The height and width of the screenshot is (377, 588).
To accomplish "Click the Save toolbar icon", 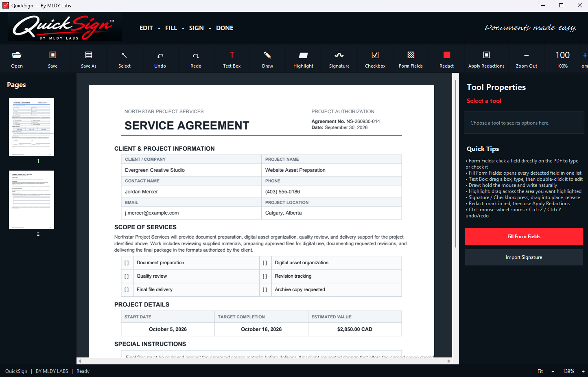I will (53, 59).
